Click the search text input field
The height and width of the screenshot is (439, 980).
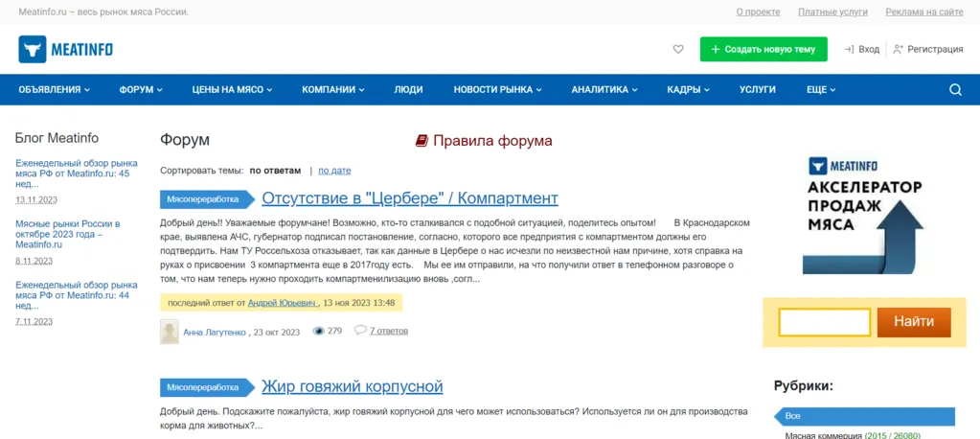(824, 322)
